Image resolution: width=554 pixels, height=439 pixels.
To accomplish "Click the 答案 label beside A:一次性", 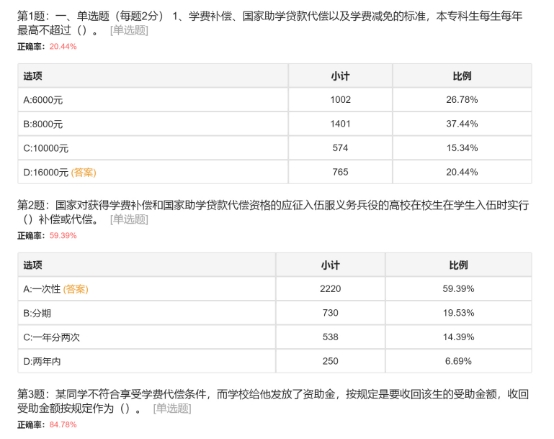I will point(76,289).
